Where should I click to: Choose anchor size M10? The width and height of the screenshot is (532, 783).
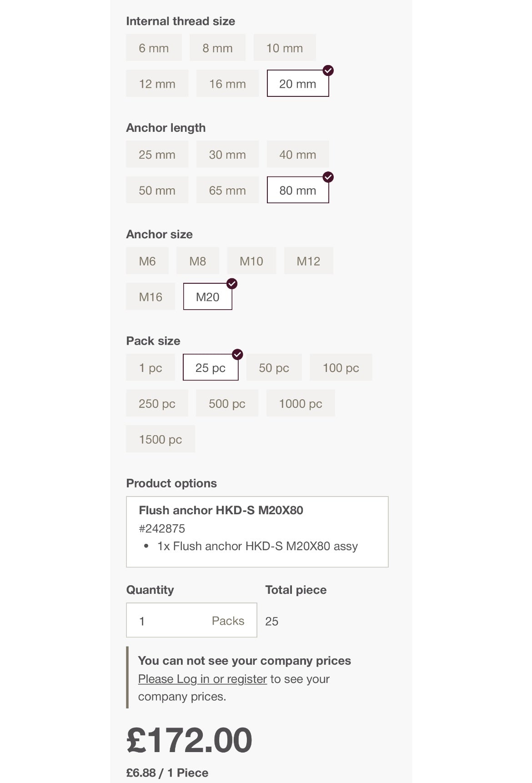(x=251, y=261)
